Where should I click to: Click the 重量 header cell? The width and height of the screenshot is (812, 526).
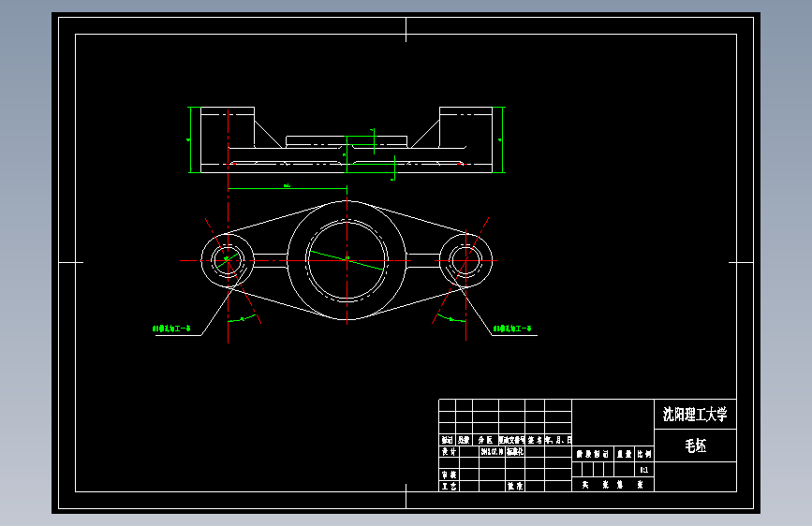tap(624, 454)
